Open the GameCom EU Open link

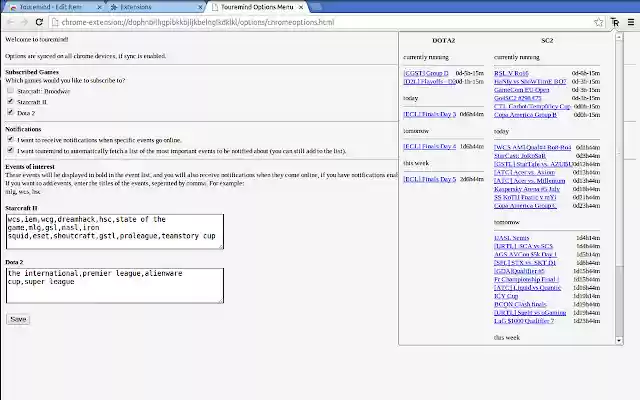click(x=521, y=90)
